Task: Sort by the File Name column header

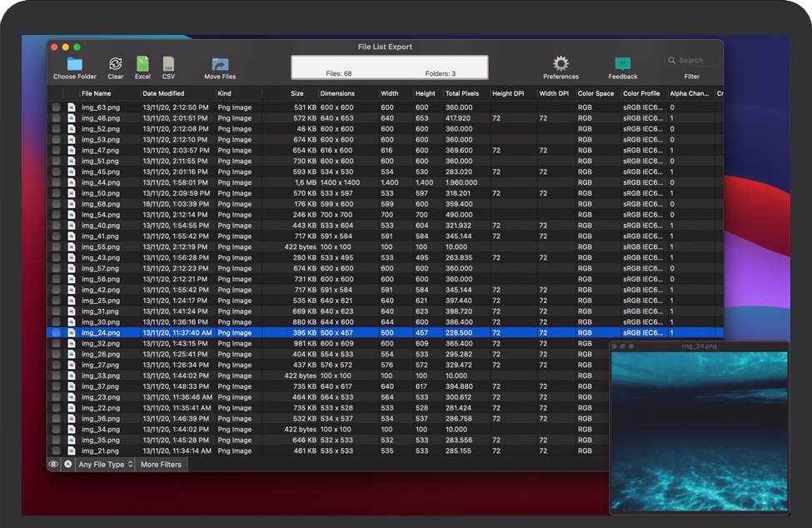Action: pos(96,93)
